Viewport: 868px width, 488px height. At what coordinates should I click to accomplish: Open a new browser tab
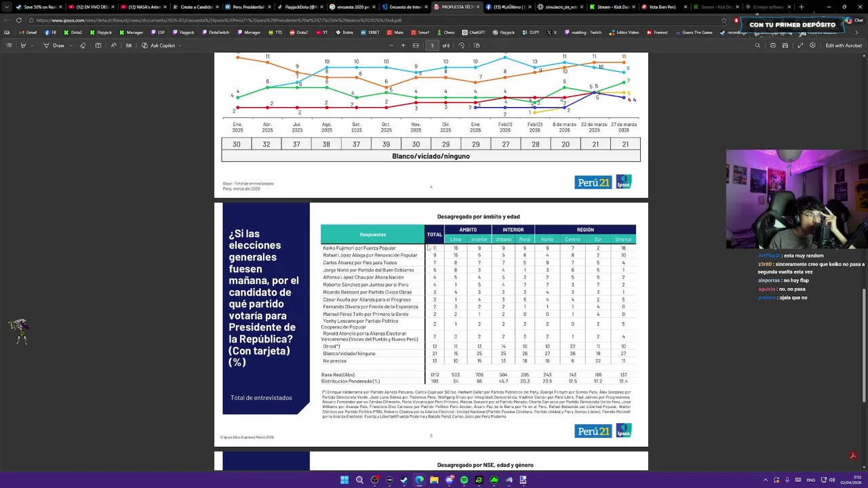[802, 7]
